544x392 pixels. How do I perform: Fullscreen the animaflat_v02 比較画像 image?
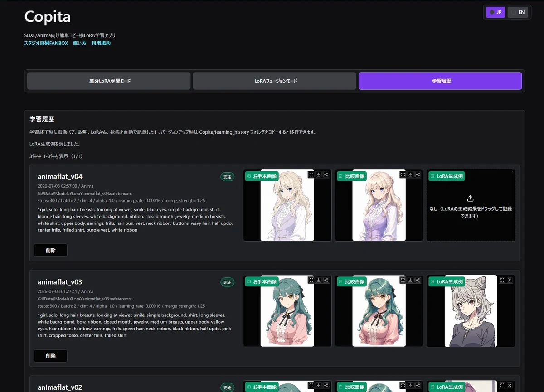tap(403, 386)
